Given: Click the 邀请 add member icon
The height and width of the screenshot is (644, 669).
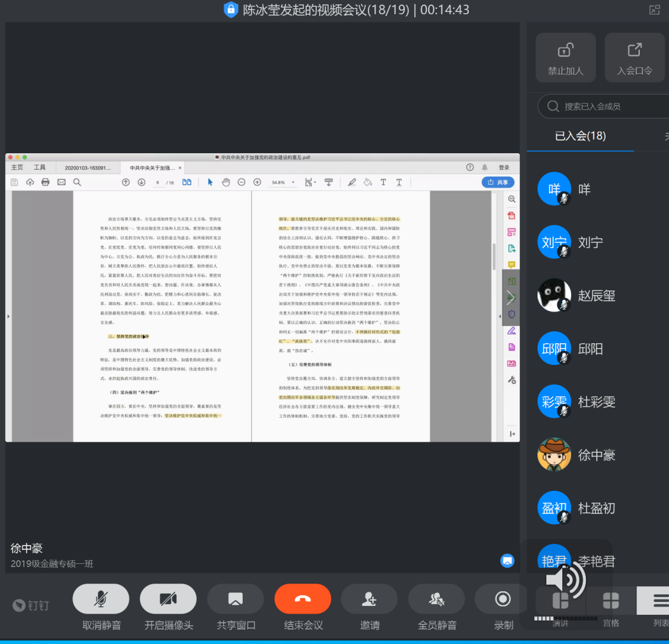Looking at the screenshot, I should [x=369, y=599].
